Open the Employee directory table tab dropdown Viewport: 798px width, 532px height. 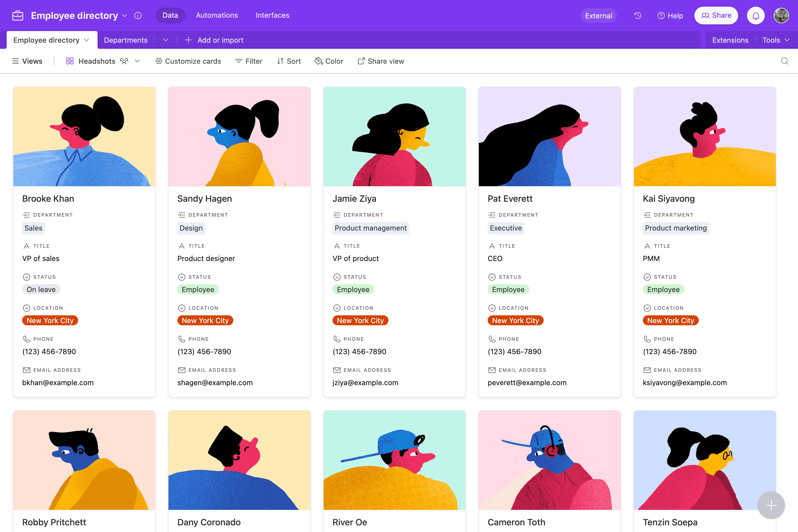(x=86, y=40)
